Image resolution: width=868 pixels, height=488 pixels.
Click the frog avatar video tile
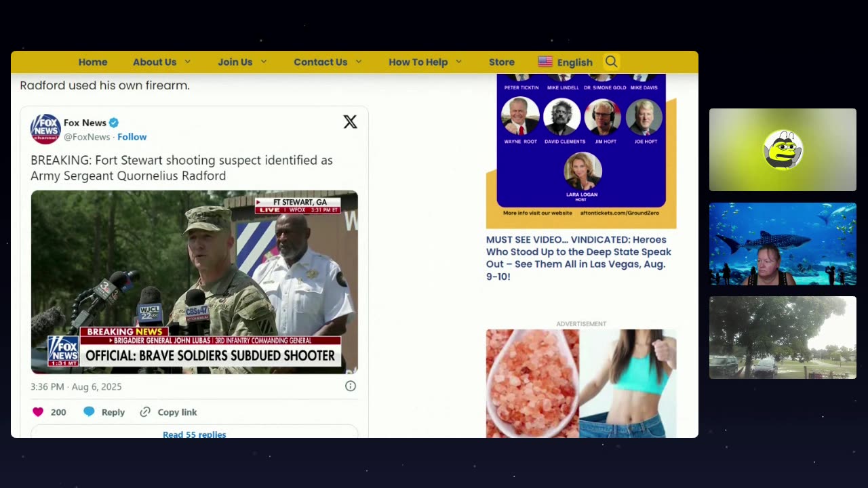(x=783, y=150)
